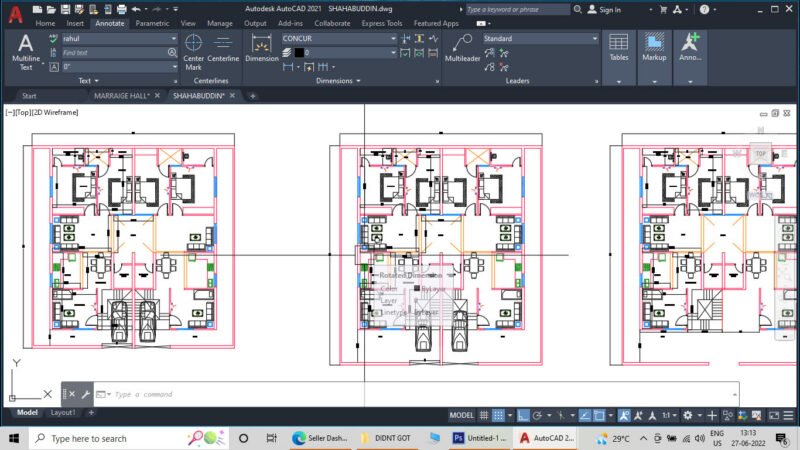The width and height of the screenshot is (800, 450).
Task: Toggle snap mode in status bar
Action: point(498,415)
